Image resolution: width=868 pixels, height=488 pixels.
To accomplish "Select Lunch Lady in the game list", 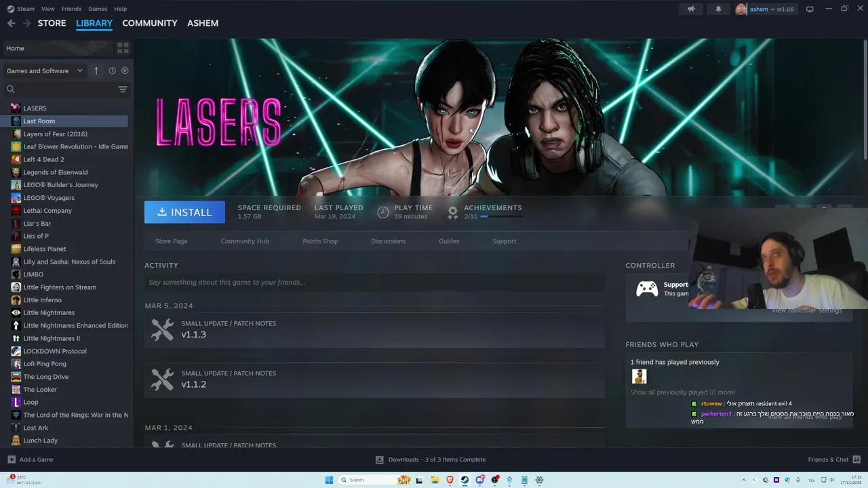I will [x=40, y=441].
